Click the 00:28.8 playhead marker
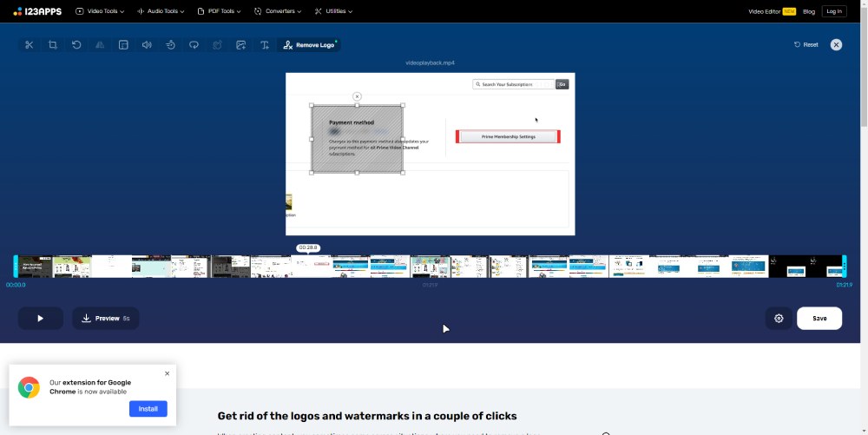Screen dimensions: 868x435 308,248
